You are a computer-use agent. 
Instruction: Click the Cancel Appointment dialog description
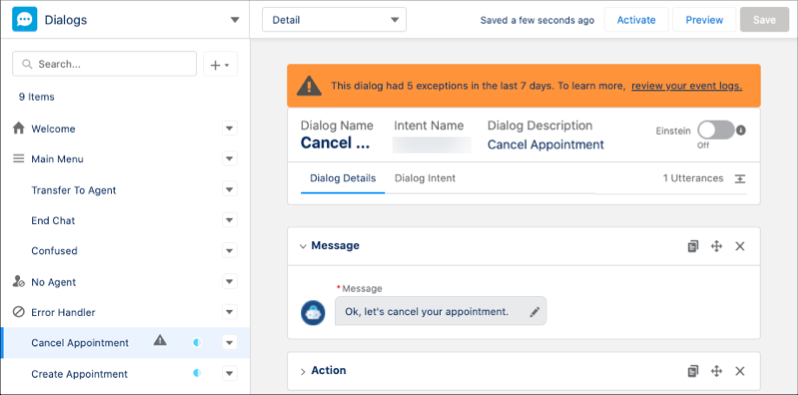[546, 145]
